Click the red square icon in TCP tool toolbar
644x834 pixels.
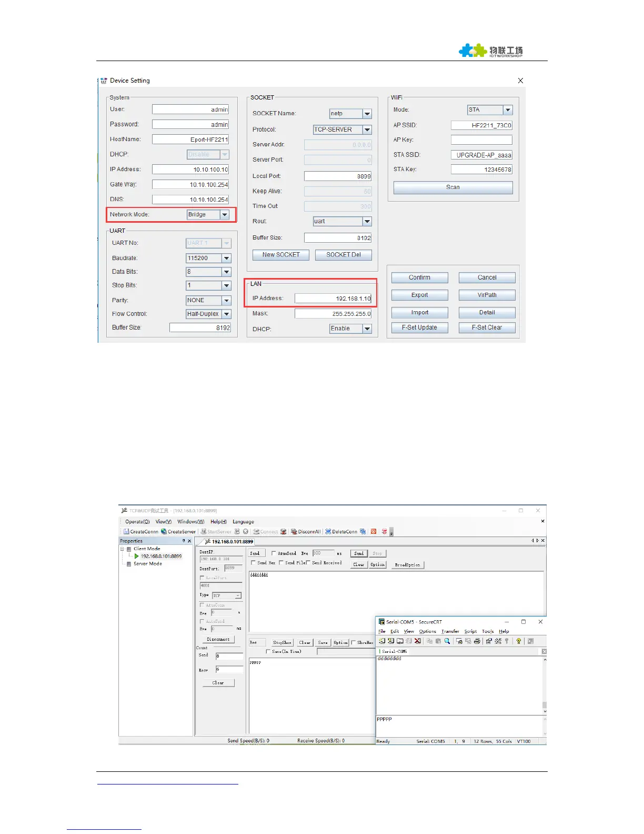click(374, 531)
